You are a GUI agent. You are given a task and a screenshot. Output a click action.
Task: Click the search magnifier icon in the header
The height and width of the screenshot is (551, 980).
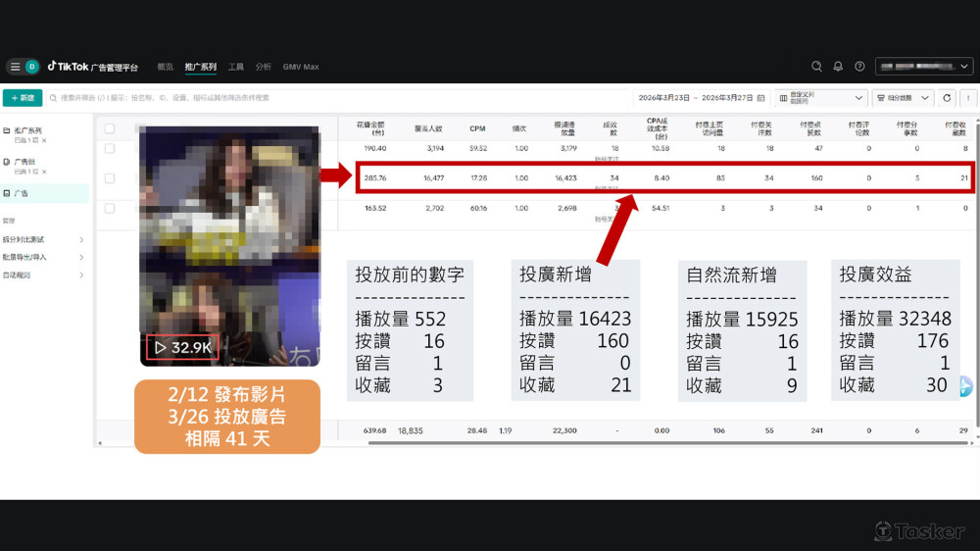coord(816,67)
